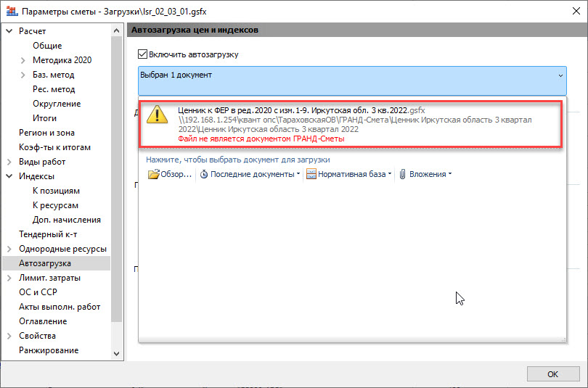The image size is (588, 388).
Task: Collapse the Расчет tree node
Action: 9,31
